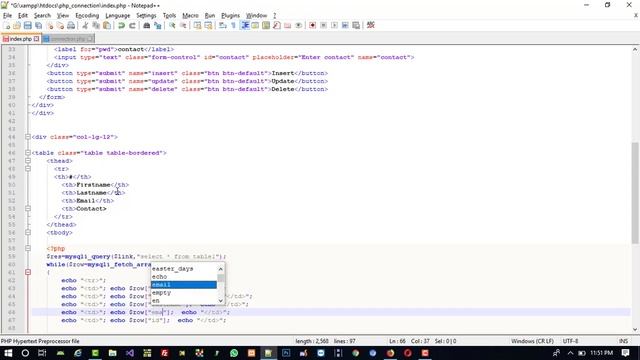
Task: Click the Redo arrow icon
Action: (132, 25)
